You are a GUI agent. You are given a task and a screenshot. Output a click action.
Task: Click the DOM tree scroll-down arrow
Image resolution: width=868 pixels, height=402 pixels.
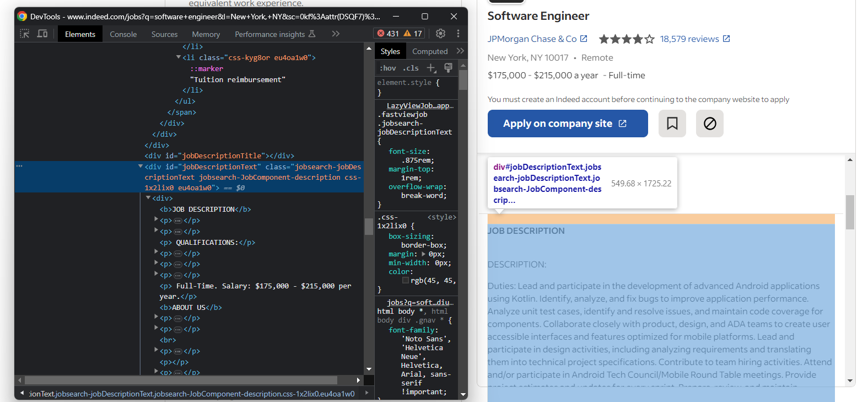(x=369, y=369)
